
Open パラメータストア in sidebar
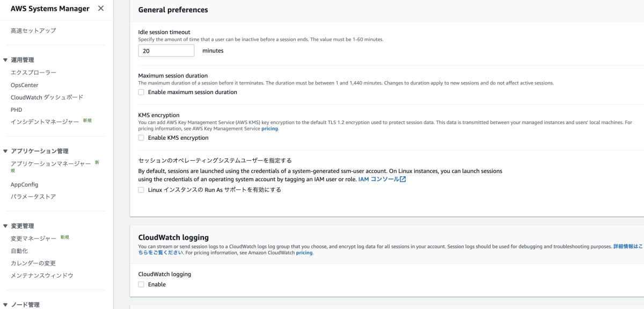33,197
